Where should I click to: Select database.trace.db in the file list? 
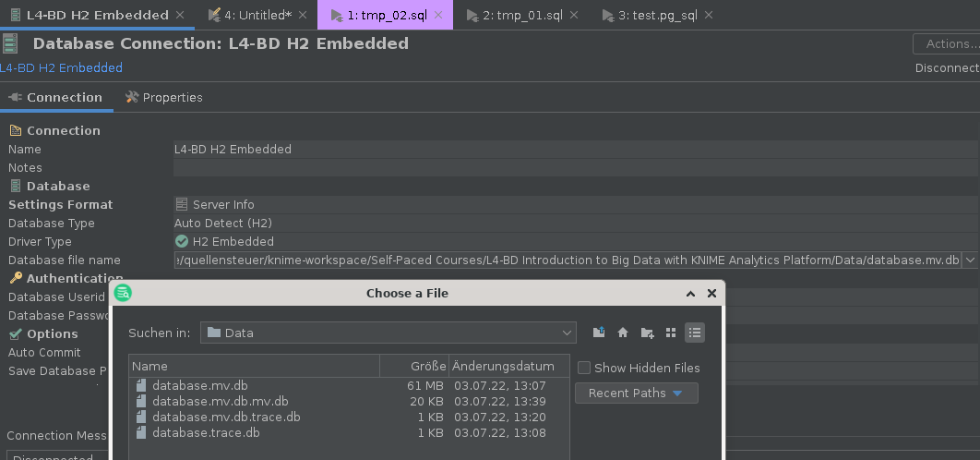[206, 432]
